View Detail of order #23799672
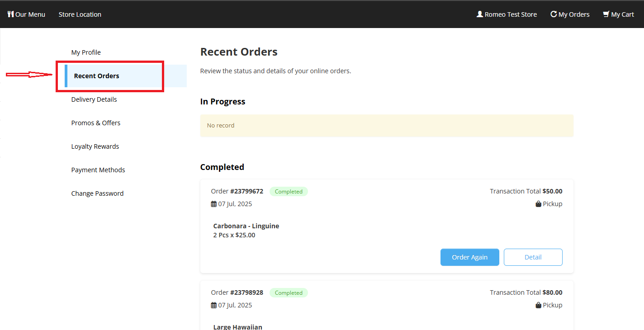 (533, 257)
